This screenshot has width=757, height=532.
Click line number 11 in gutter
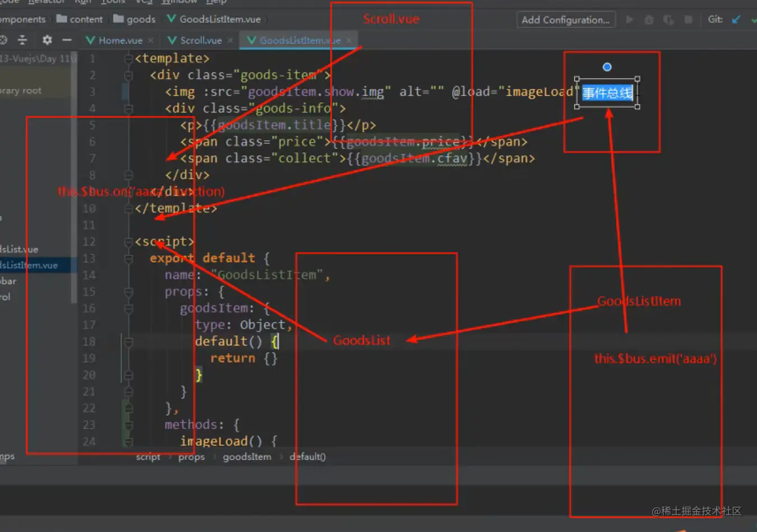pyautogui.click(x=89, y=225)
